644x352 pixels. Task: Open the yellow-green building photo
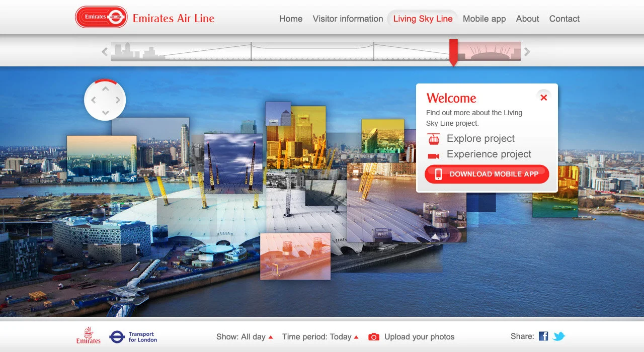tap(382, 136)
